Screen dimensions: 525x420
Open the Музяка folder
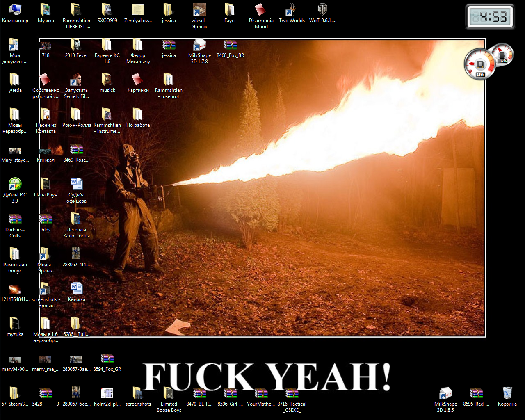pyautogui.click(x=46, y=10)
